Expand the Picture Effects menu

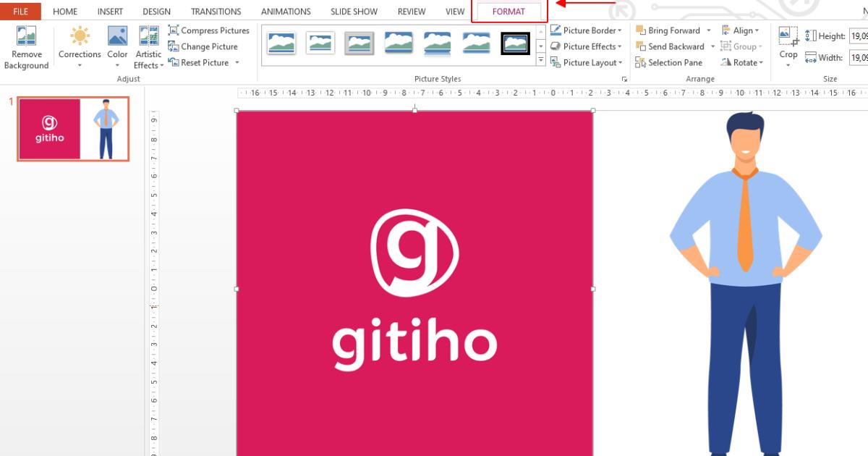587,46
